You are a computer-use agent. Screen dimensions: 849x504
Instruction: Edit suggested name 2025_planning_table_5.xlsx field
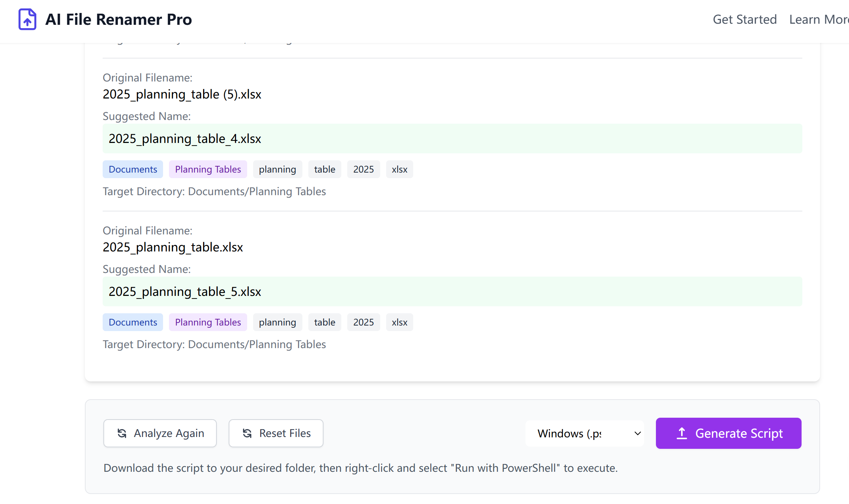(452, 291)
